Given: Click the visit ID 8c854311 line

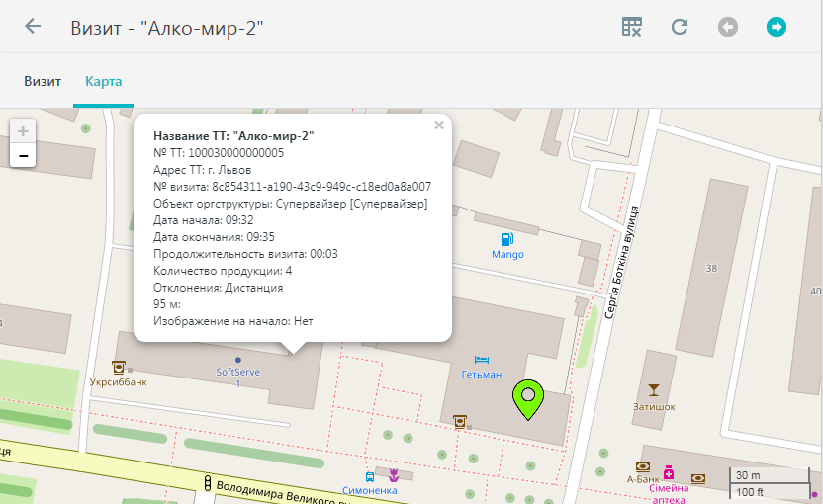Looking at the screenshot, I should point(293,187).
